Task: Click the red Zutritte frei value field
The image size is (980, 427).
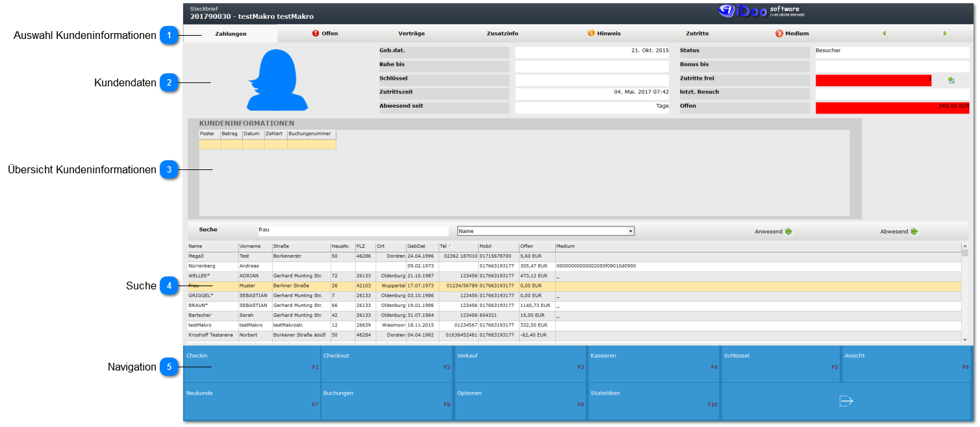Action: 873,80
